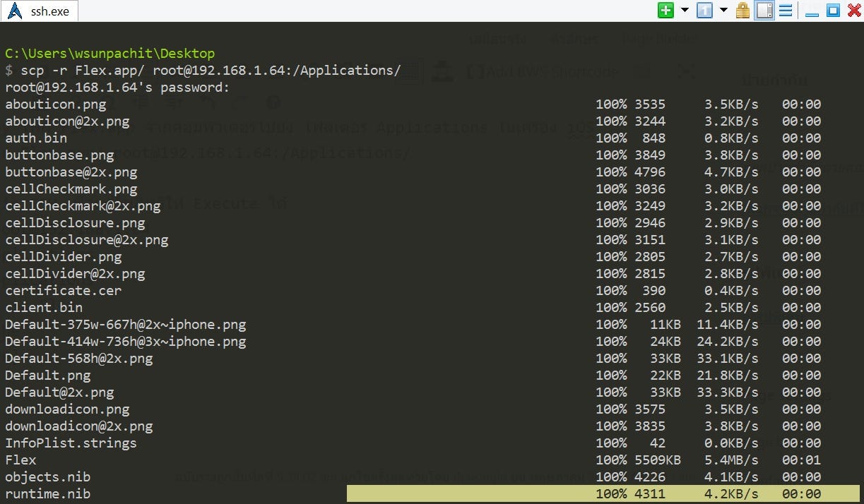Click the Default-414w-736h@3x~iphone.png entry

126,342
